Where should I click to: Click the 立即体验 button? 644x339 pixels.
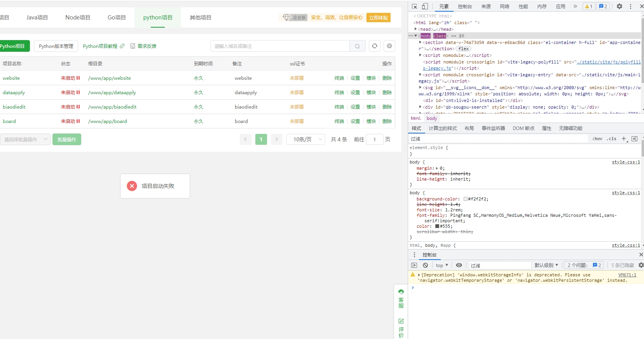tap(379, 18)
